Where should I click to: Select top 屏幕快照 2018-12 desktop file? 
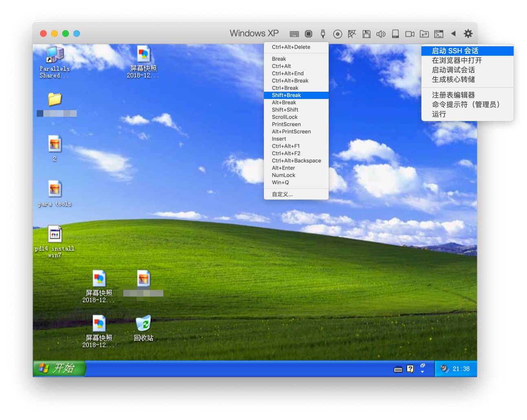coord(143,62)
